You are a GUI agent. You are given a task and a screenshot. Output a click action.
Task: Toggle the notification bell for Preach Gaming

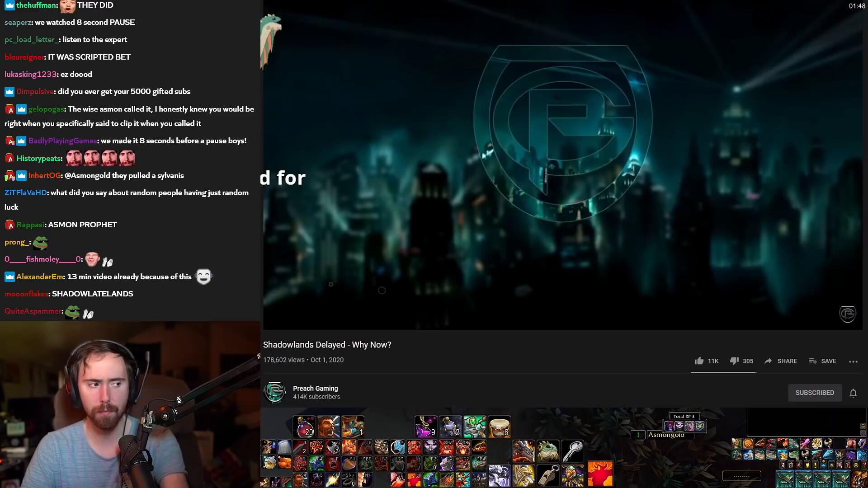[853, 393]
